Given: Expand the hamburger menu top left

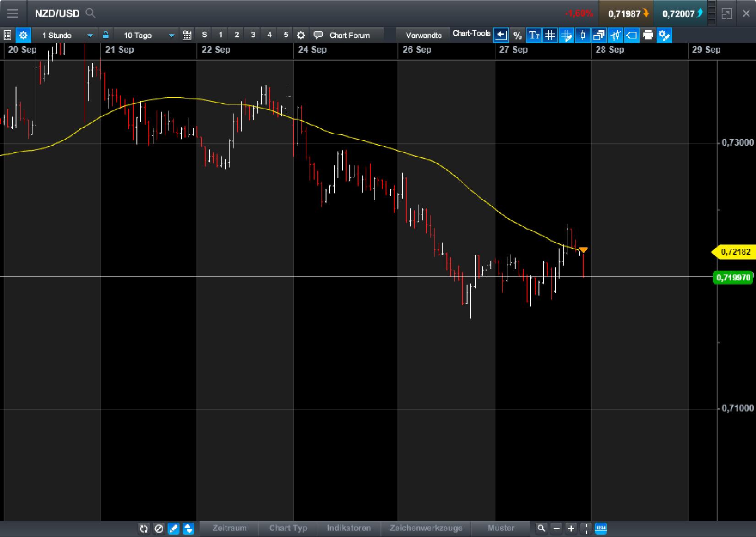Looking at the screenshot, I should point(13,13).
